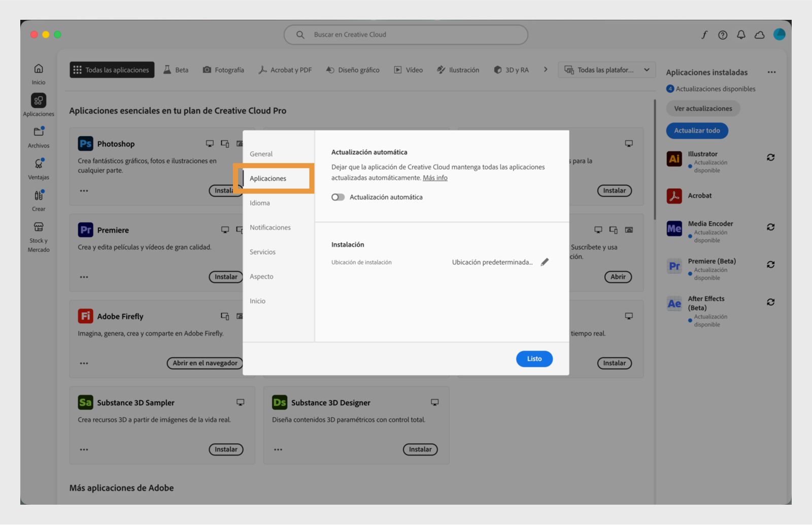812x525 pixels.
Task: Open the Crear sidebar icon
Action: (x=39, y=195)
